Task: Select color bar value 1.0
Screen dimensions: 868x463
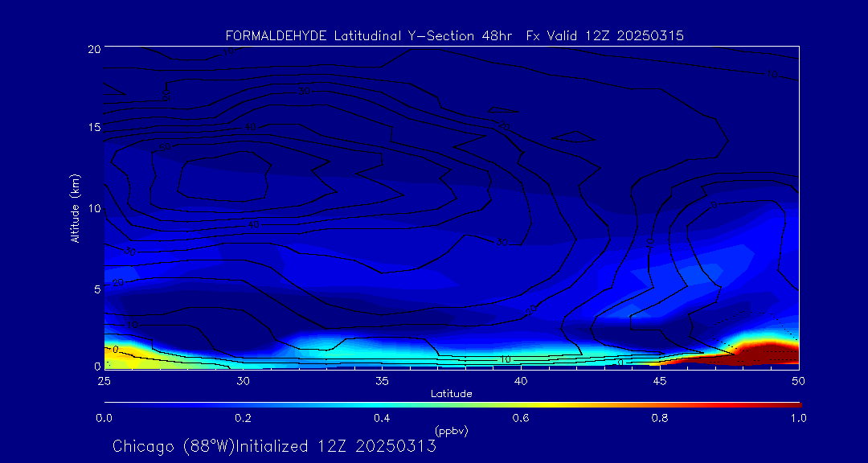Action: [x=798, y=418]
